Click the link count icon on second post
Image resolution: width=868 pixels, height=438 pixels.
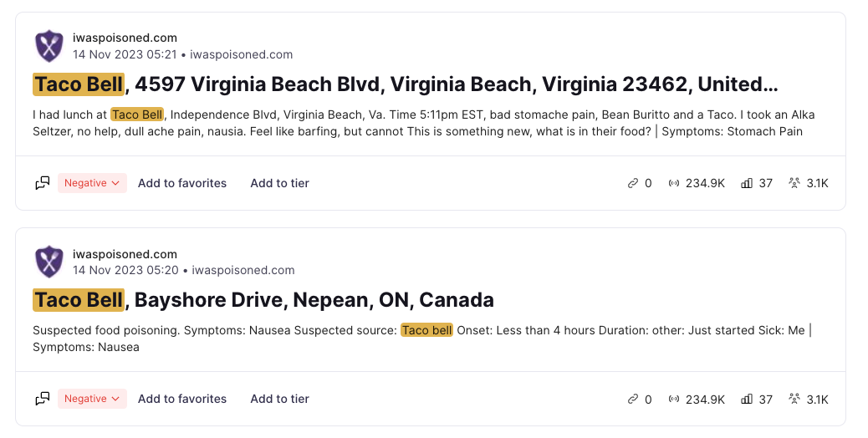tap(633, 399)
